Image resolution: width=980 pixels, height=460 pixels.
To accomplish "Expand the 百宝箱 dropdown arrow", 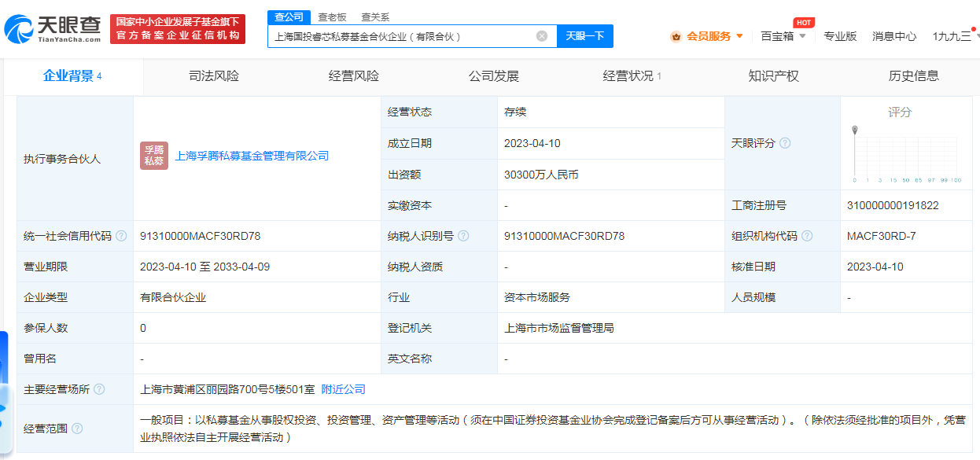I will [x=802, y=36].
